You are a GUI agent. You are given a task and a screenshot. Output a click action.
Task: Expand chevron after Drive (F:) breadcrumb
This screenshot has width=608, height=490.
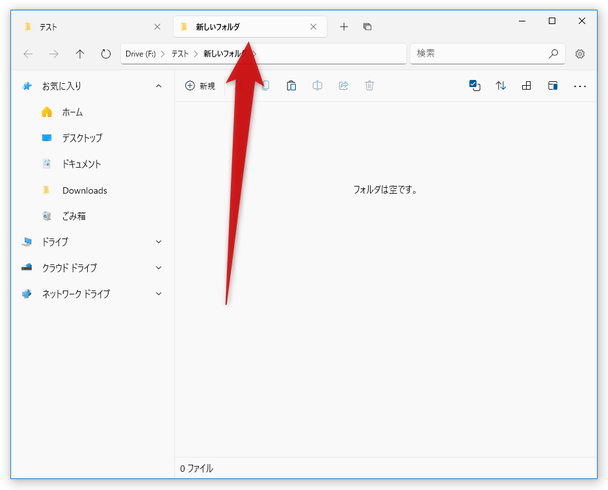click(163, 54)
